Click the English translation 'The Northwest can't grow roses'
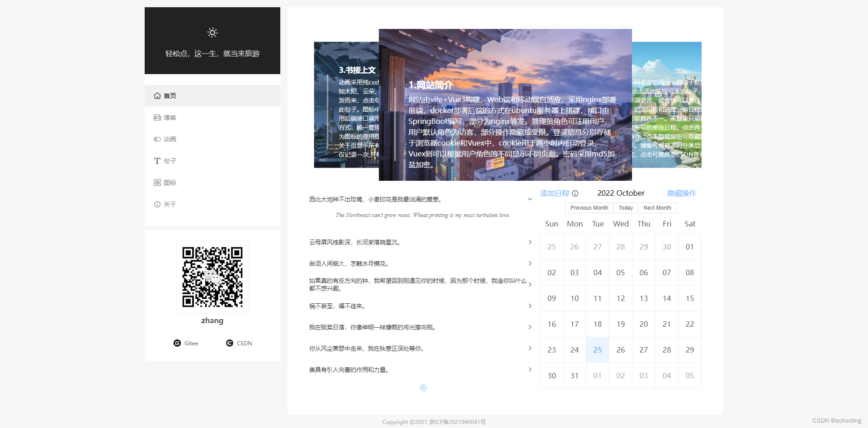 [423, 215]
